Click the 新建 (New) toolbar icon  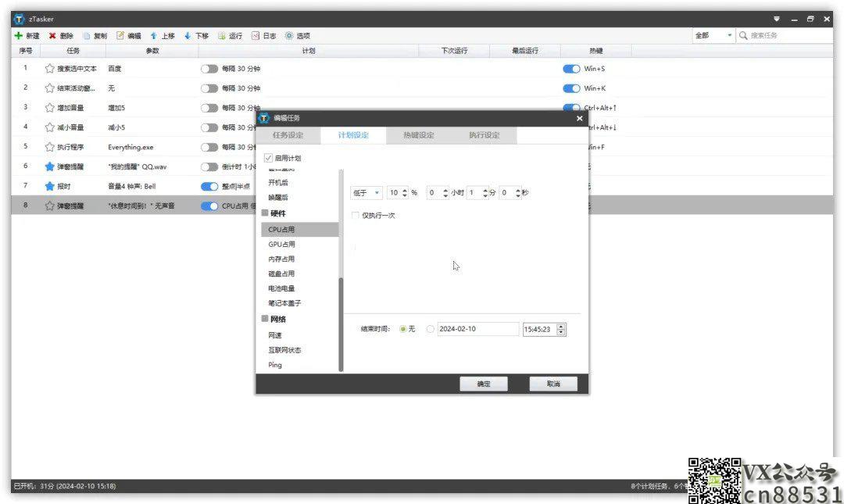point(19,35)
